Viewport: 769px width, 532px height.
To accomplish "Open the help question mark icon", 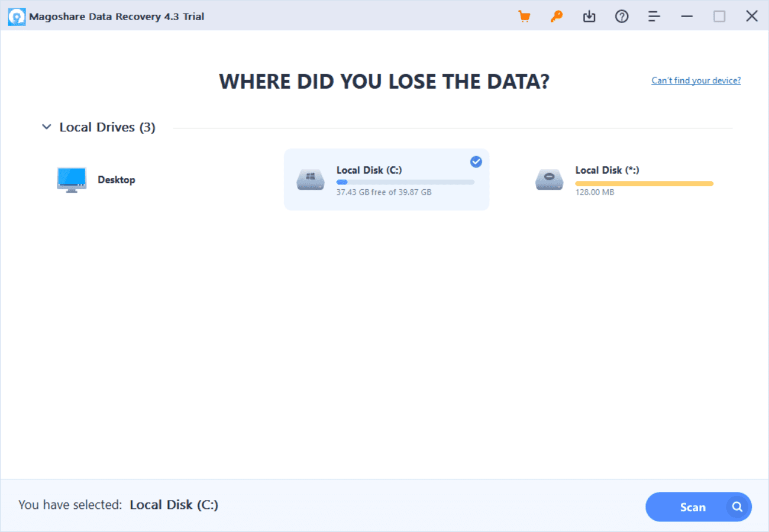I will pos(622,17).
